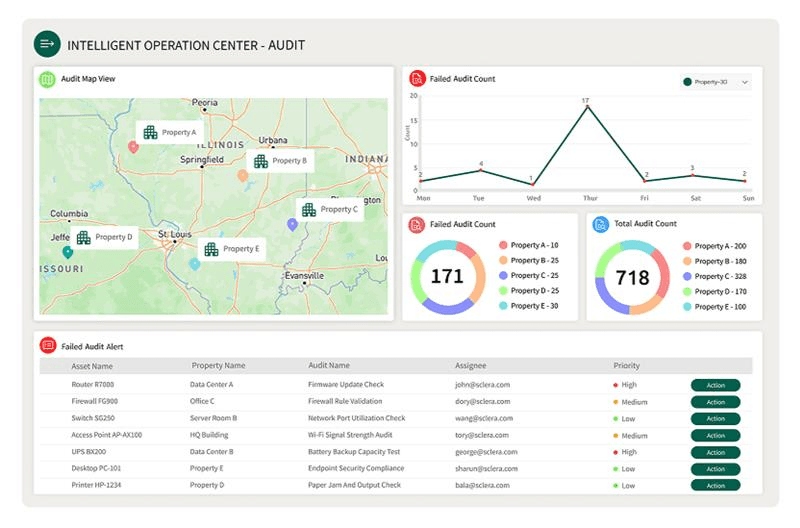This screenshot has width=800, height=528.
Task: Click the Thur peak data point 17
Action: tap(585, 107)
